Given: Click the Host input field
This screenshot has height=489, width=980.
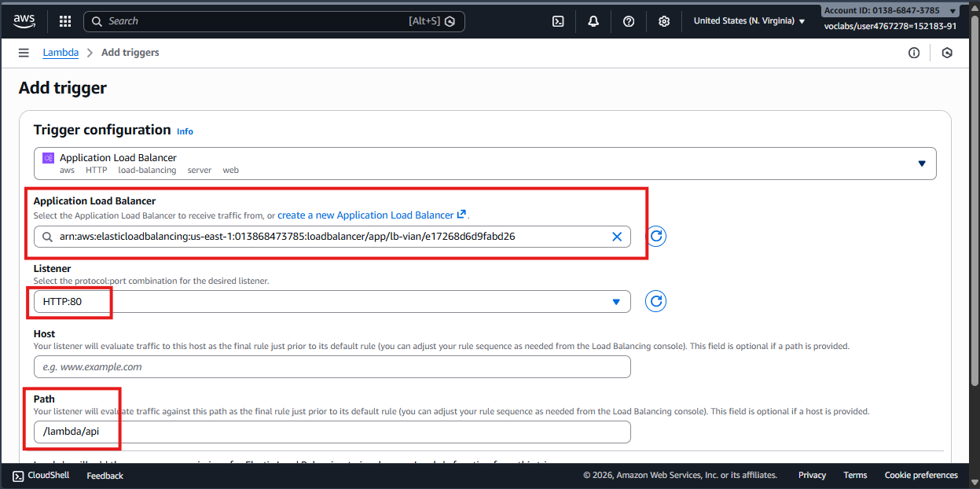Looking at the screenshot, I should [x=332, y=367].
